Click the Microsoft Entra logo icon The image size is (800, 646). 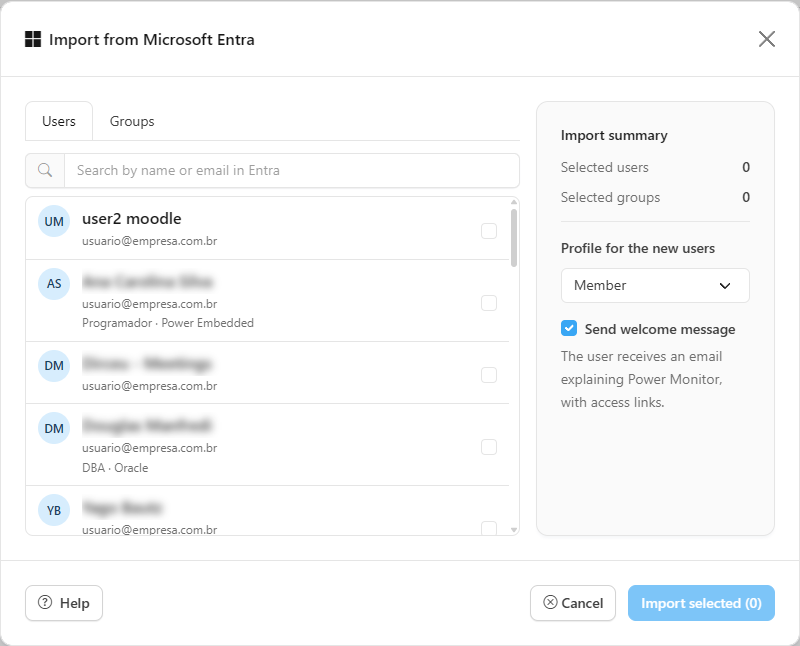33,39
